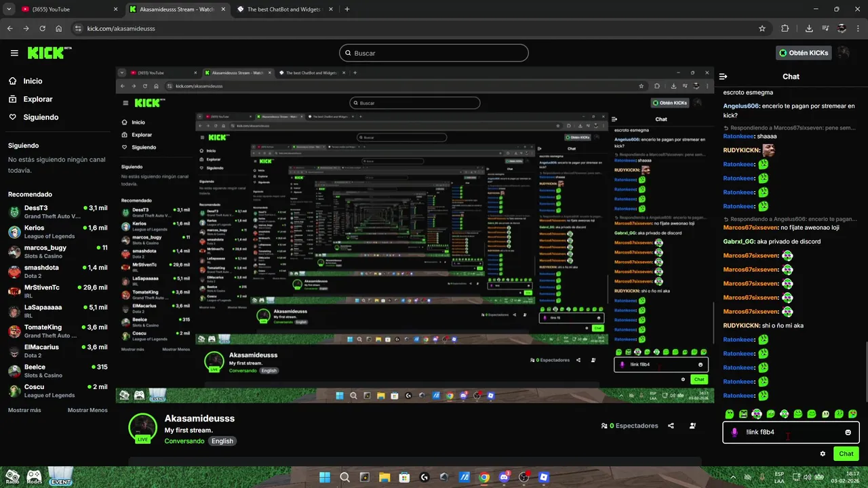The width and height of the screenshot is (868, 488).
Task: Open the Chrome tab search dropdown
Action: [9, 9]
